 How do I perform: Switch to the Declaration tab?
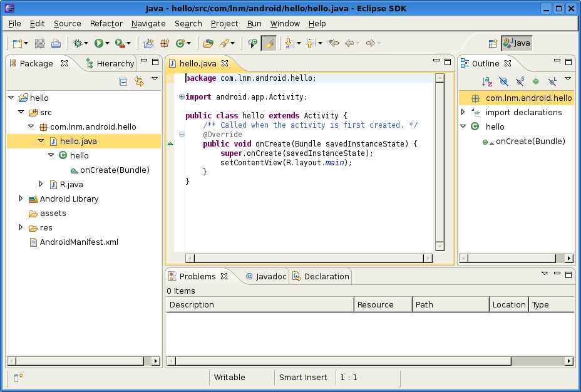pyautogui.click(x=321, y=276)
